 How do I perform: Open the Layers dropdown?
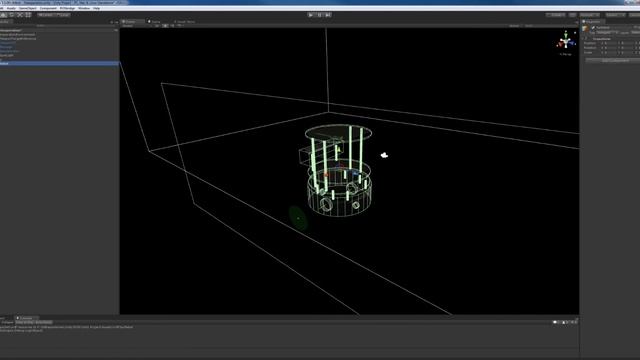616,15
